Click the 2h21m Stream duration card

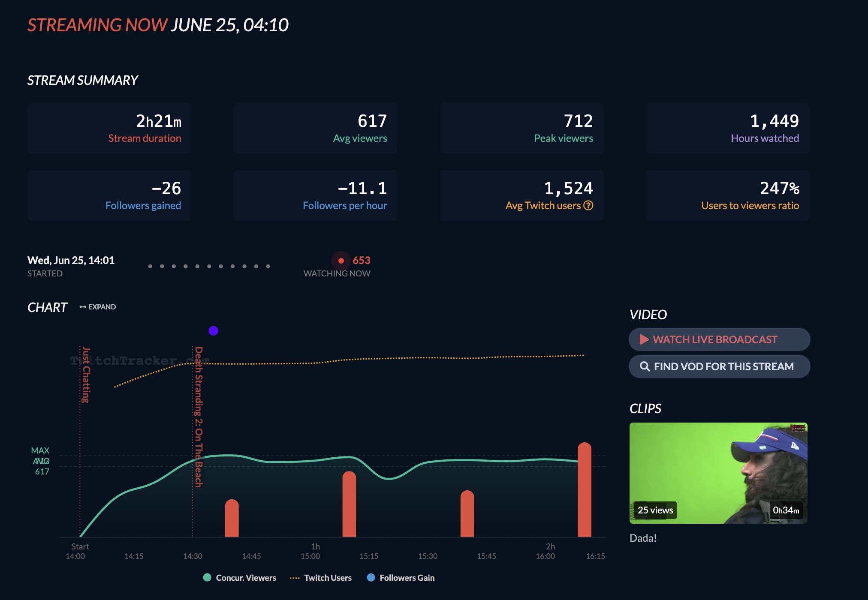click(x=109, y=128)
